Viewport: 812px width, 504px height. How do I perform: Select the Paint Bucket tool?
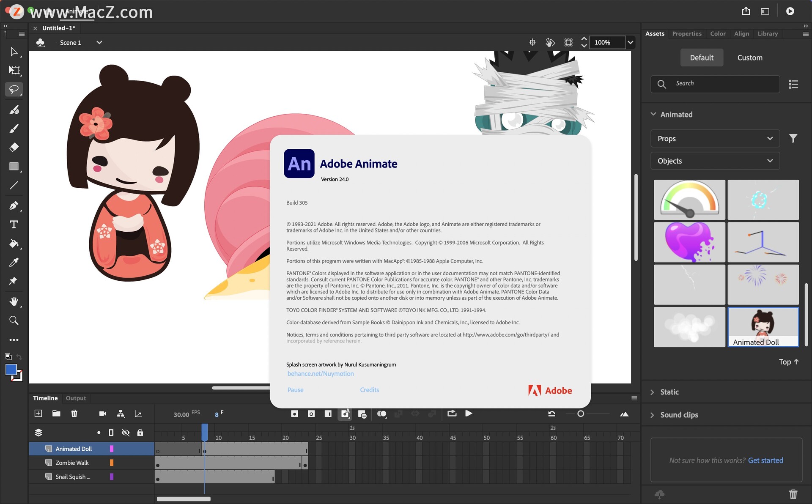(x=14, y=244)
